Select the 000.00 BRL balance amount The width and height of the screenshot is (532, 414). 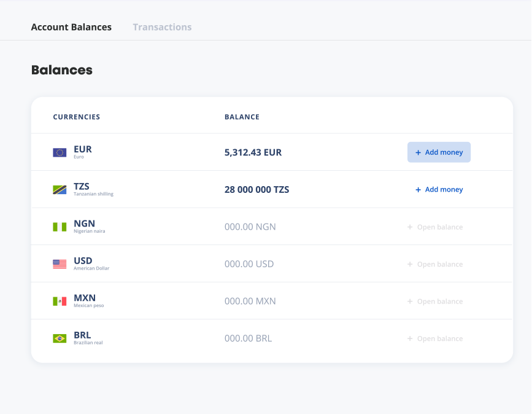coord(248,338)
